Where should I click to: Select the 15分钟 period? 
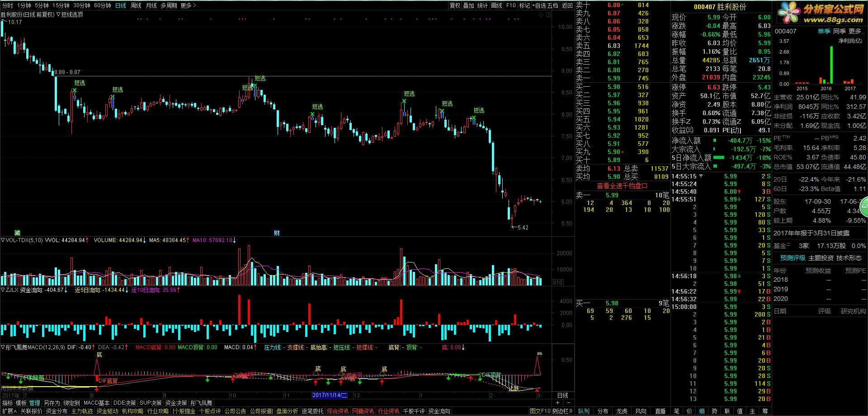[x=61, y=5]
